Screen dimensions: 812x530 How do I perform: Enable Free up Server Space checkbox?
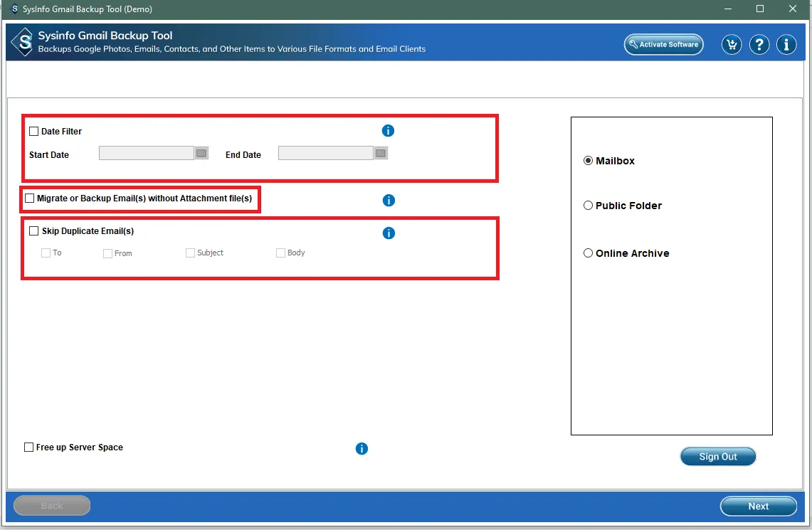[29, 447]
